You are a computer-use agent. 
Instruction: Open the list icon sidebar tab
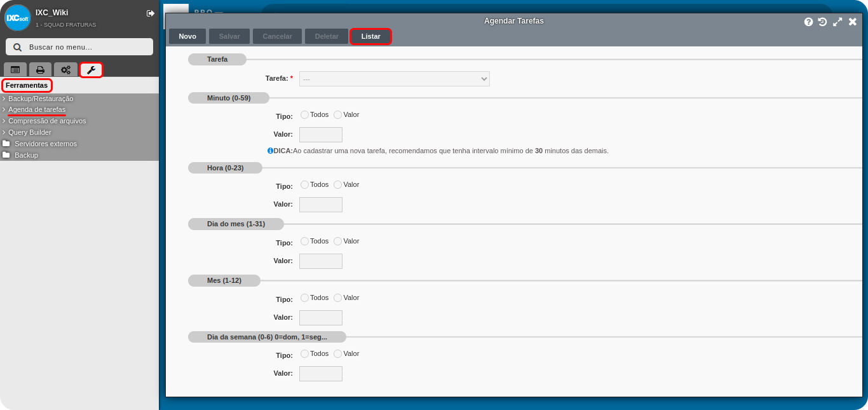pyautogui.click(x=15, y=70)
